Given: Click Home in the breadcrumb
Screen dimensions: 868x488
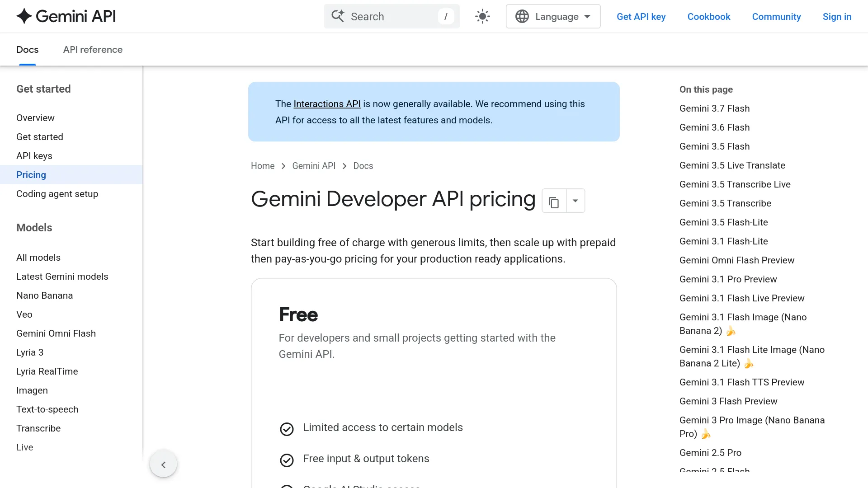Looking at the screenshot, I should [263, 166].
